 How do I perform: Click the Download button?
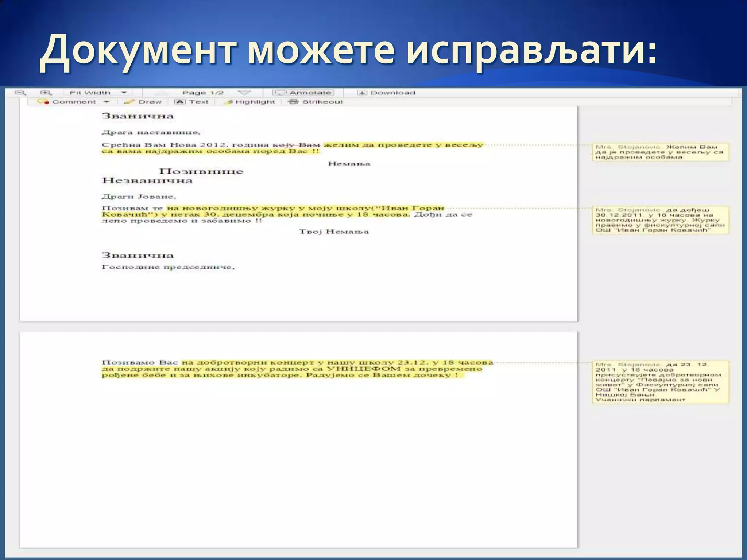point(387,93)
